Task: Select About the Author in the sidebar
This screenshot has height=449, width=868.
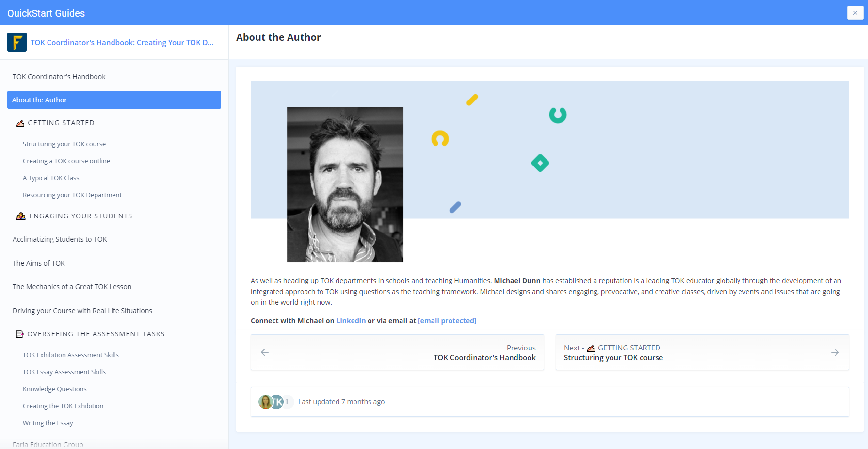Action: (x=114, y=100)
